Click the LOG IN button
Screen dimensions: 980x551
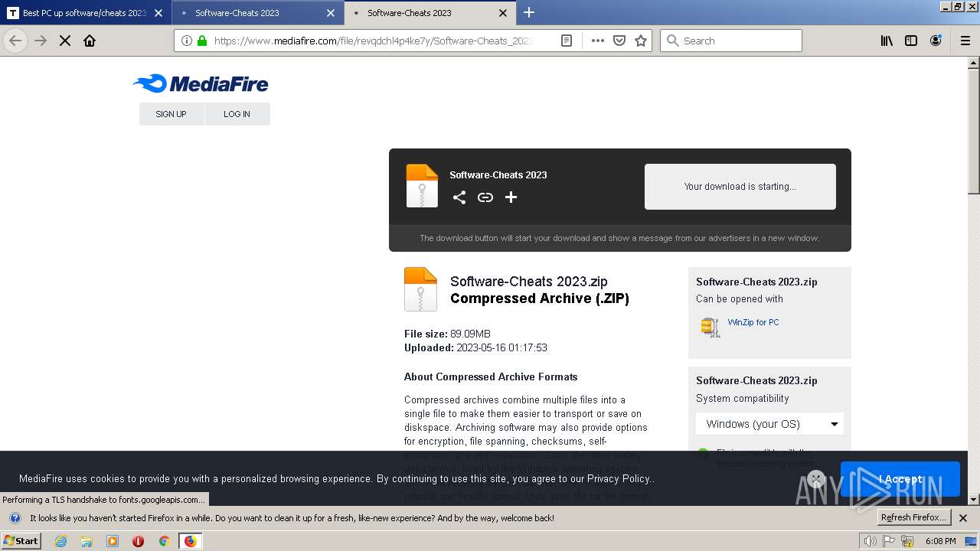pyautogui.click(x=237, y=114)
